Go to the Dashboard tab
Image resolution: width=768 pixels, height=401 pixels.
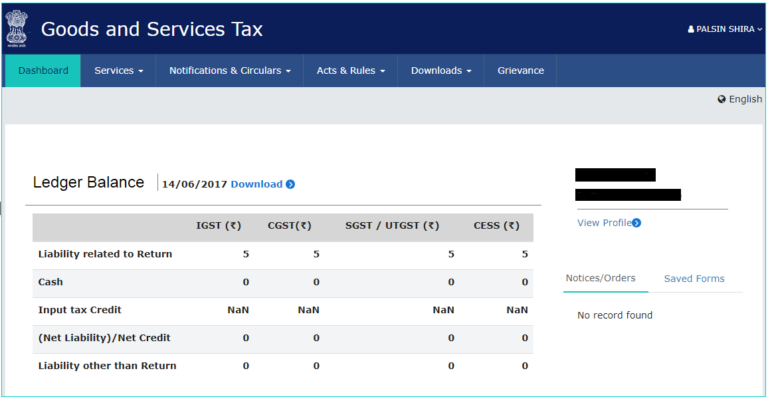43,71
